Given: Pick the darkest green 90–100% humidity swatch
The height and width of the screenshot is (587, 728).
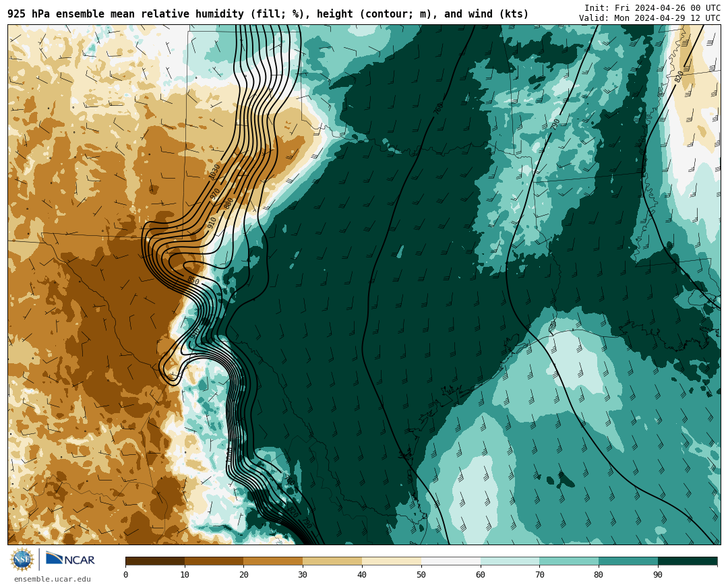Looking at the screenshot, I should pos(688,561).
